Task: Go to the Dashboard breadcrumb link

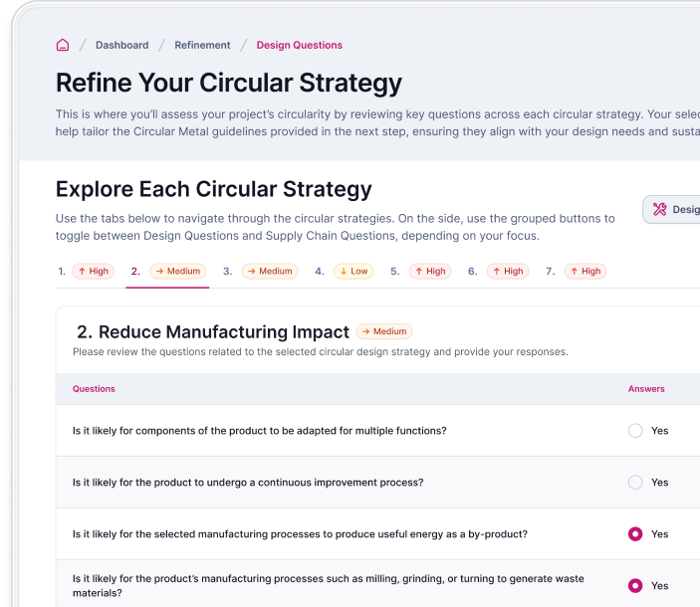Action: 121,45
